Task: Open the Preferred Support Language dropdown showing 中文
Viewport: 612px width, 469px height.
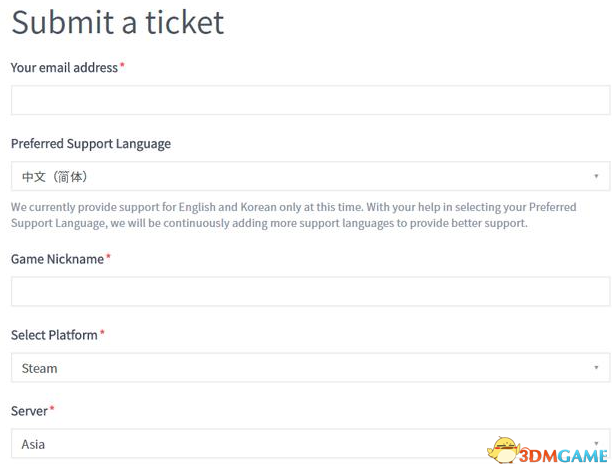Action: pyautogui.click(x=310, y=176)
